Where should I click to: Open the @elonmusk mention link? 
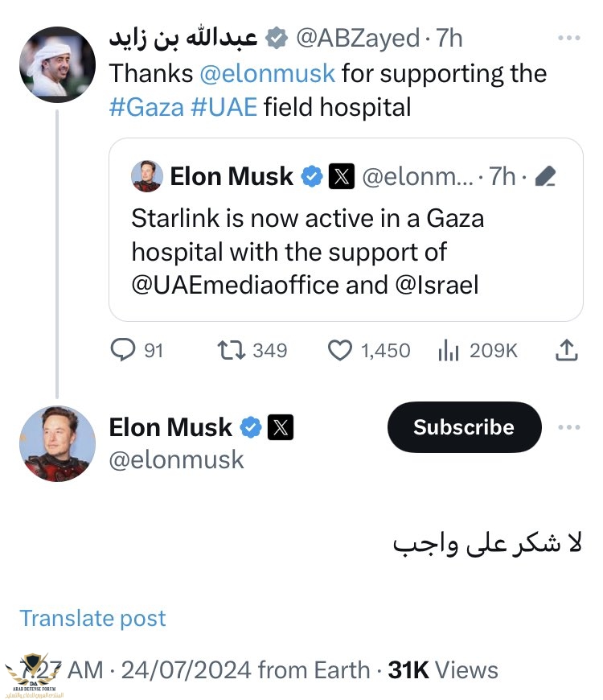(267, 74)
